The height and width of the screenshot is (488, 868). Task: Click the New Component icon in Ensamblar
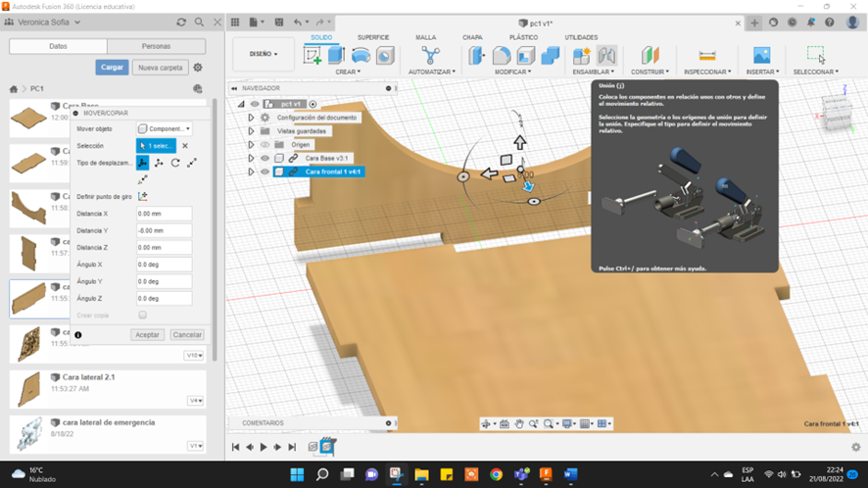pyautogui.click(x=582, y=56)
